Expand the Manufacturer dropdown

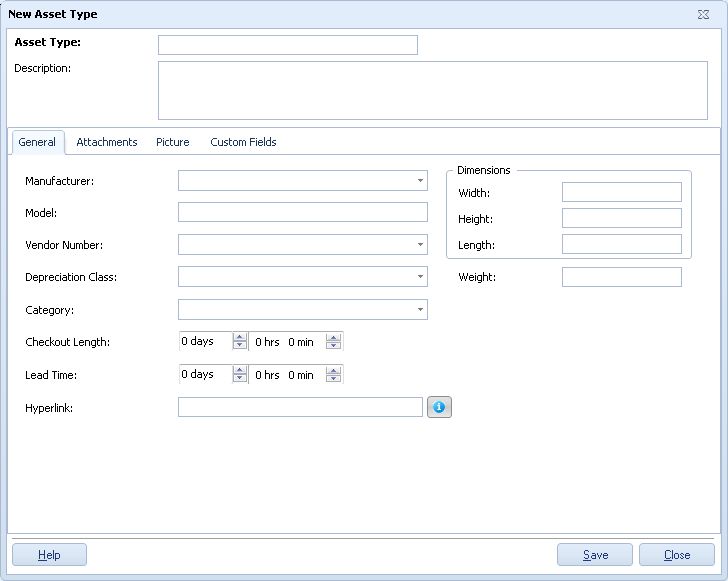pyautogui.click(x=421, y=181)
